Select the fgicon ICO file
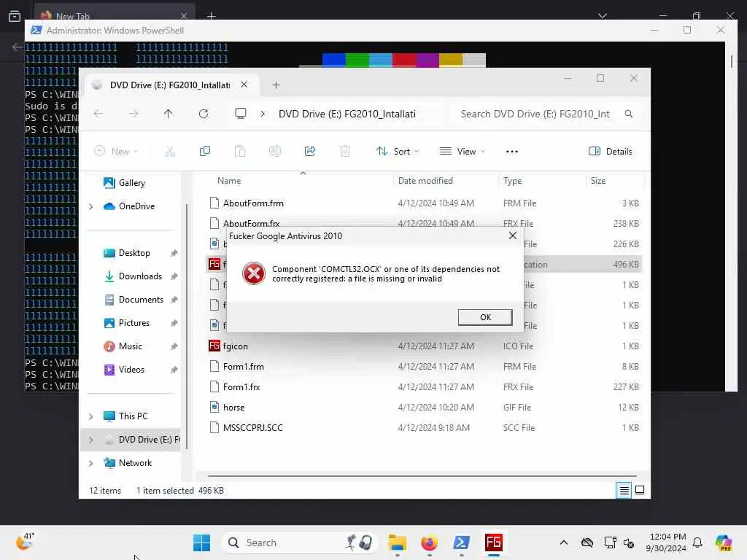Screen dimensions: 747x560 (424, 346)
